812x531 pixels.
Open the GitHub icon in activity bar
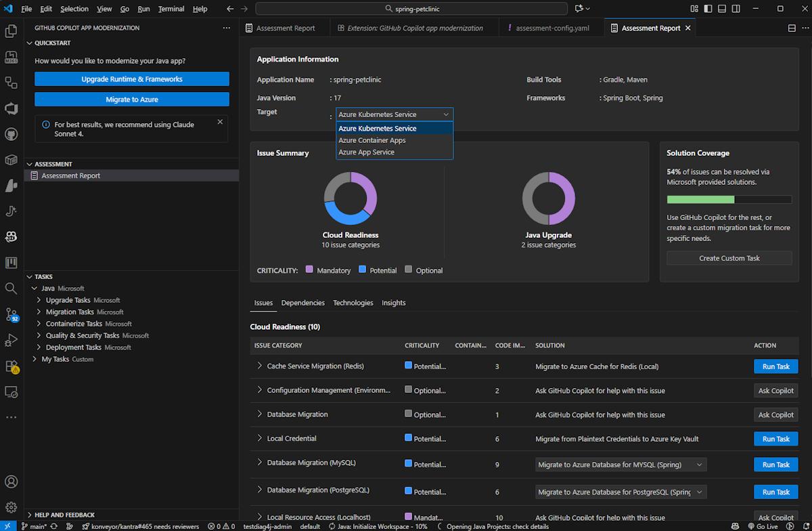[x=11, y=134]
